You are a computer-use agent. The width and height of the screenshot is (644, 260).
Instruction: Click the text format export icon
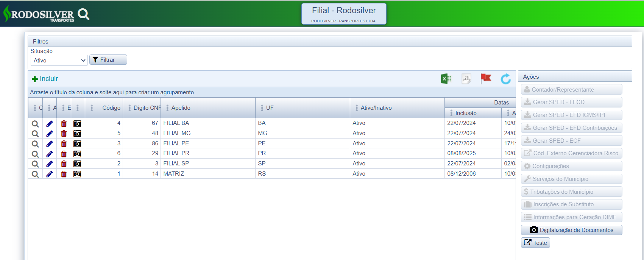pyautogui.click(x=466, y=79)
